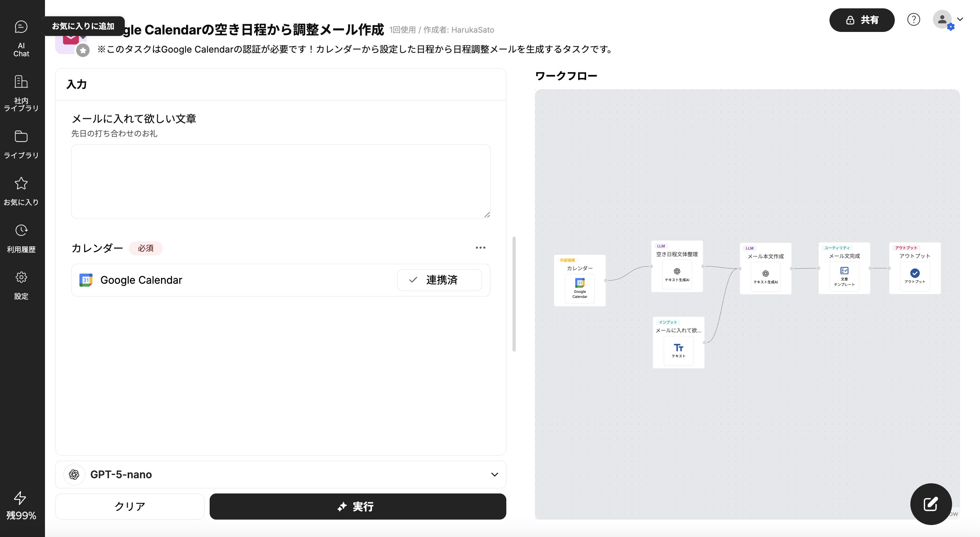
Task: Open 設定 gear in sidebar
Action: pyautogui.click(x=21, y=286)
